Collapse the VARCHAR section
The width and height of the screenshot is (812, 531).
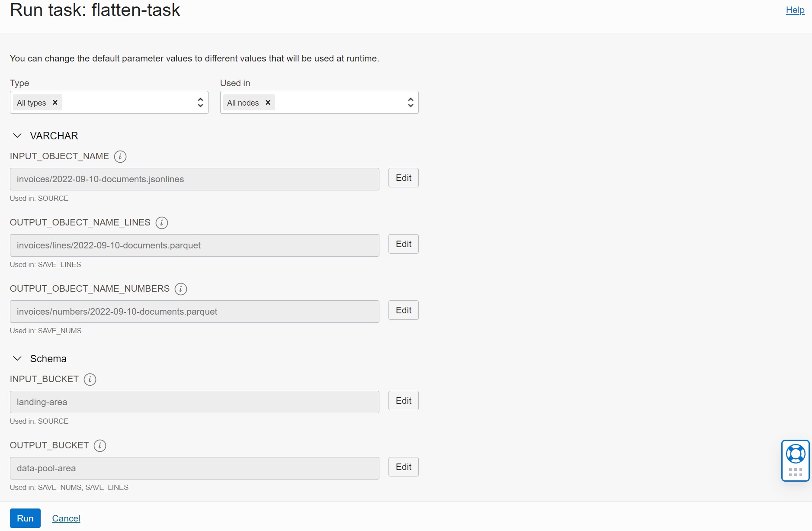(x=17, y=136)
